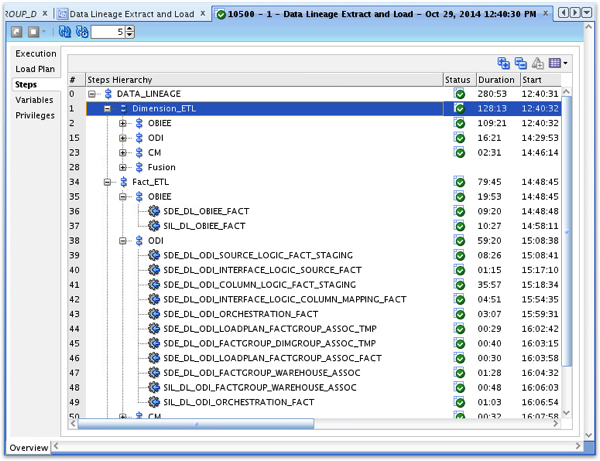Viewport: 600px width, 461px height.
Task: Open the column selector dropdown icon
Action: pos(558,63)
